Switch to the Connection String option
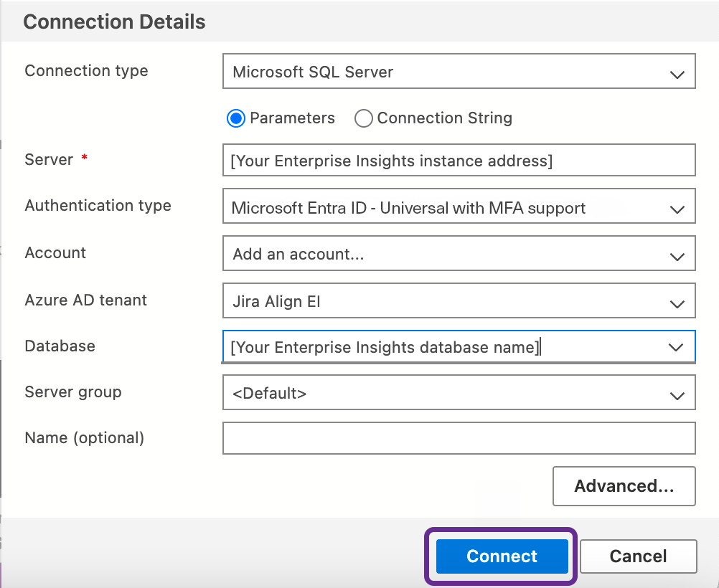The image size is (719, 588). pos(363,118)
